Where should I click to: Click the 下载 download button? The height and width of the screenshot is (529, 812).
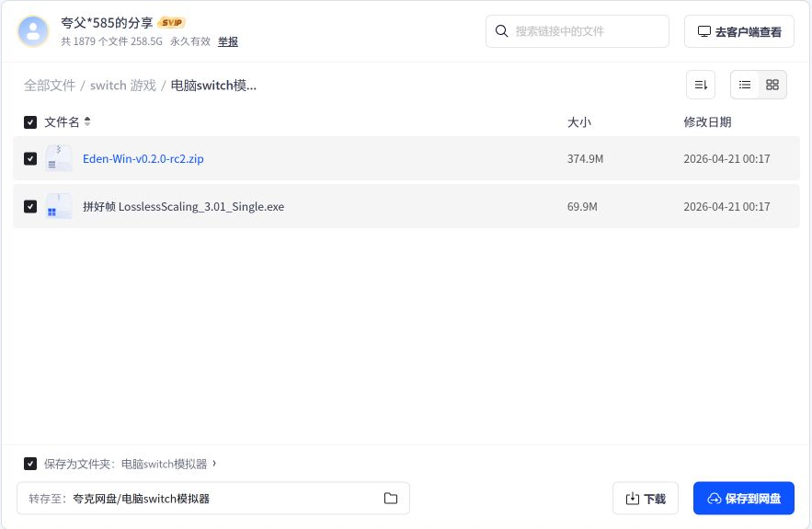click(x=646, y=499)
